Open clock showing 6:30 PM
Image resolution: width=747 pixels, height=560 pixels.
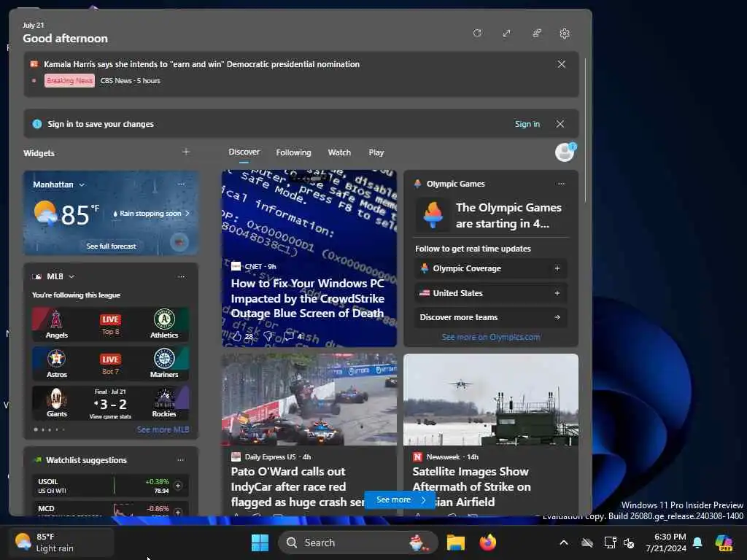point(665,542)
